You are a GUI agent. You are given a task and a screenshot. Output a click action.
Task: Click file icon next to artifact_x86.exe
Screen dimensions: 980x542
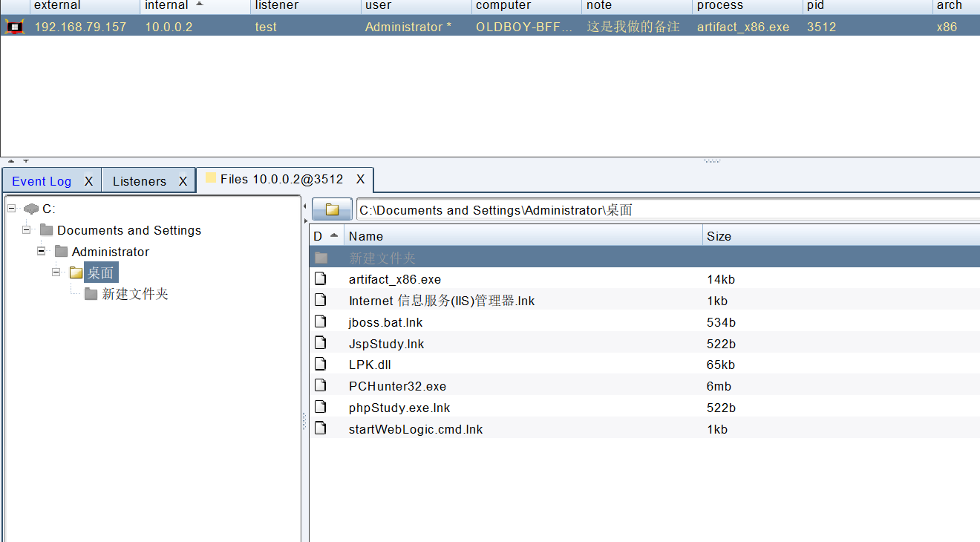(320, 278)
